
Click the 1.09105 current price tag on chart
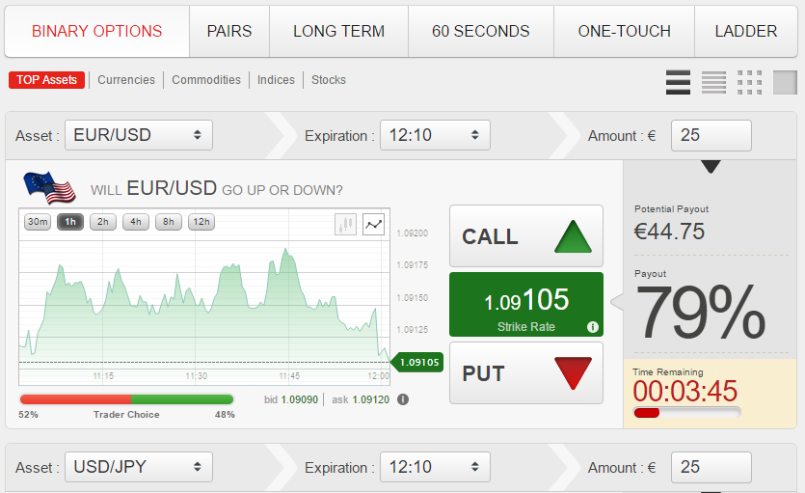(417, 362)
